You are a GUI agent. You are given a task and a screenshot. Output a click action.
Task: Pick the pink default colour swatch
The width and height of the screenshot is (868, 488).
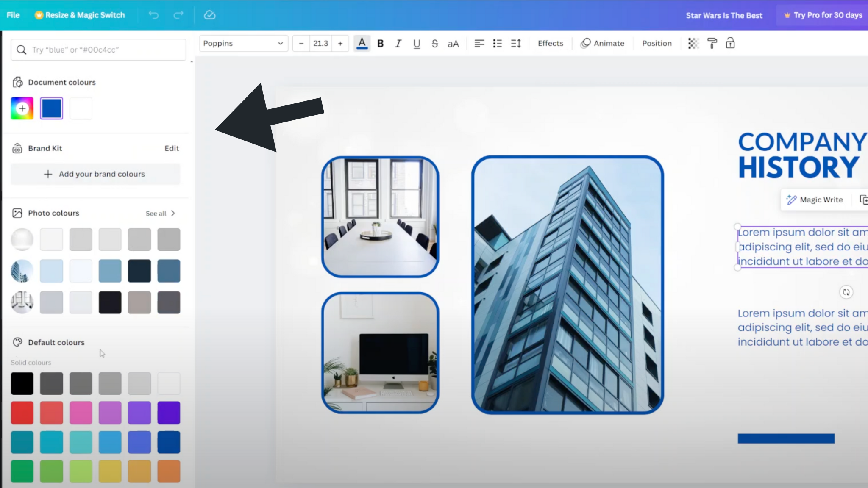[x=81, y=413]
